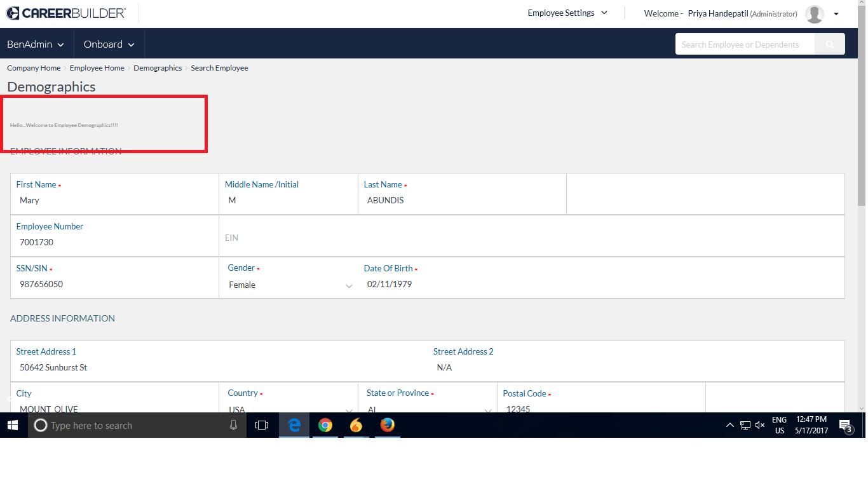Click the Search Employee breadcrumb link

point(219,68)
